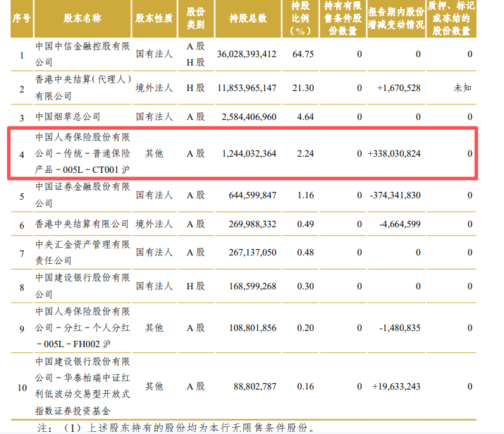
Task: Click the percentage 1.16
Action: [x=305, y=195]
